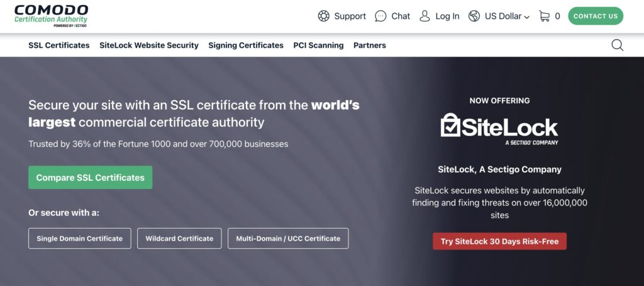Image resolution: width=644 pixels, height=286 pixels.
Task: Click Try SiteLock 30 Days Risk-Free
Action: click(499, 241)
